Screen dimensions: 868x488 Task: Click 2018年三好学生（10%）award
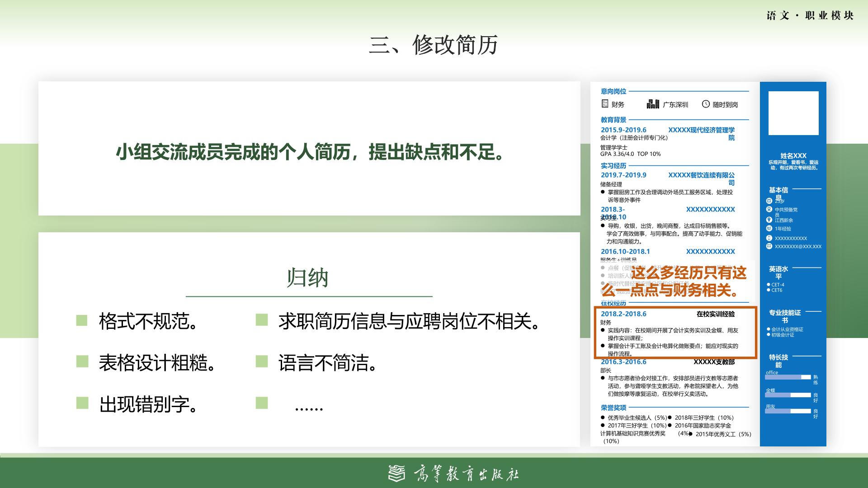pos(704,418)
